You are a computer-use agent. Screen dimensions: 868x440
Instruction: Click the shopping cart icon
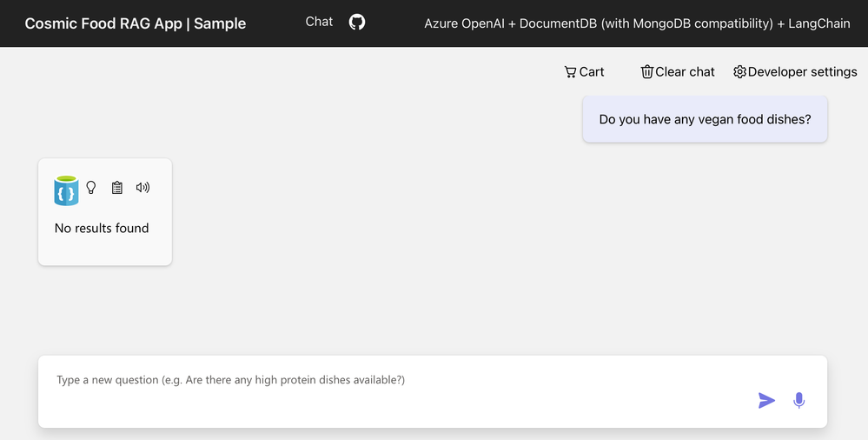(570, 72)
